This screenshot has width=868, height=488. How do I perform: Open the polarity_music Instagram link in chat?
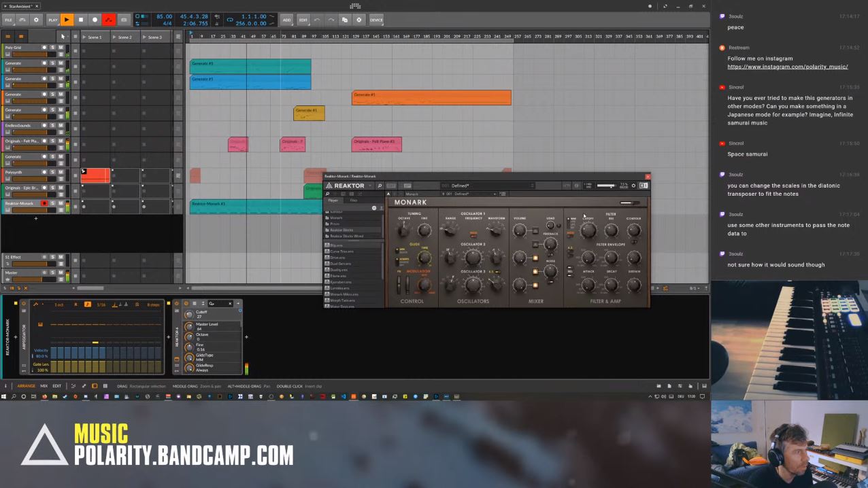click(788, 67)
